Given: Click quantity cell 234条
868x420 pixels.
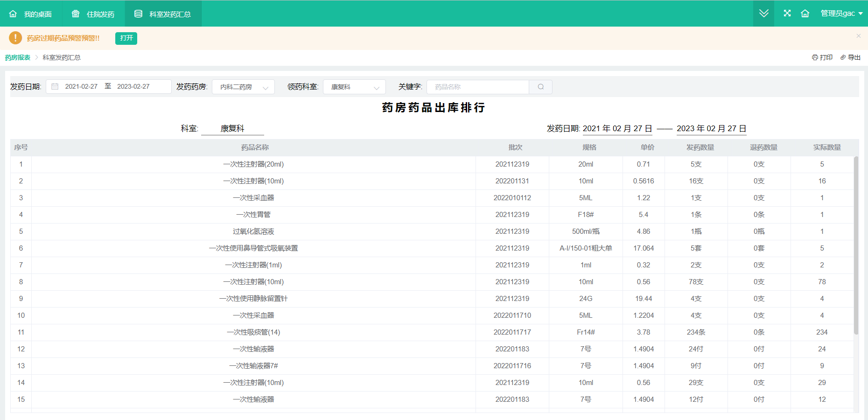Looking at the screenshot, I should point(696,332).
